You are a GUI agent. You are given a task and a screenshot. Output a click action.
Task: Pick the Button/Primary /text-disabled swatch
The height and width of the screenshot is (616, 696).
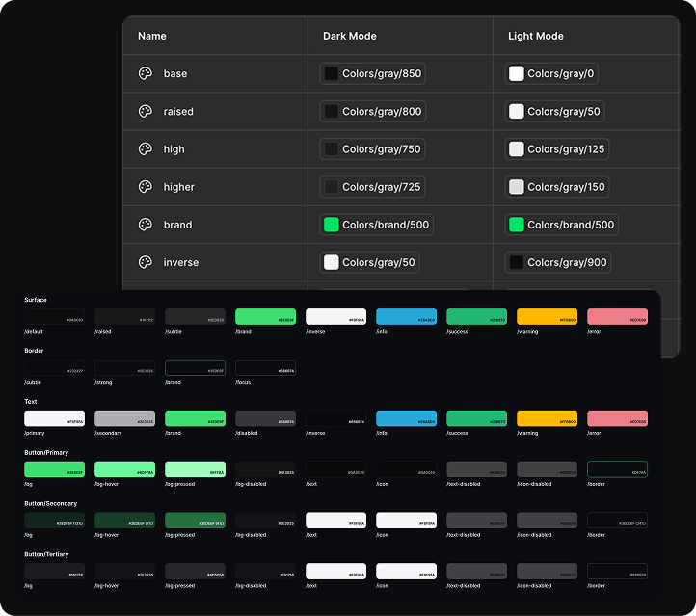point(477,470)
